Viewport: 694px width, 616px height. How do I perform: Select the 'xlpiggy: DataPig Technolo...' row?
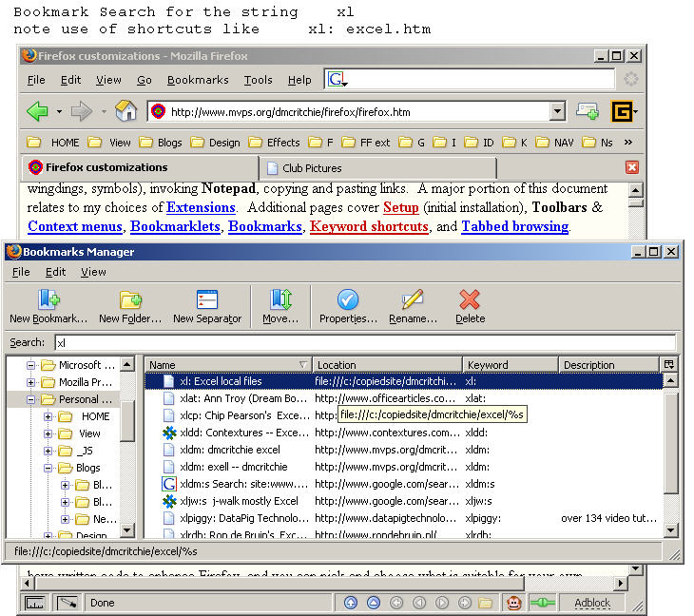pyautogui.click(x=404, y=518)
